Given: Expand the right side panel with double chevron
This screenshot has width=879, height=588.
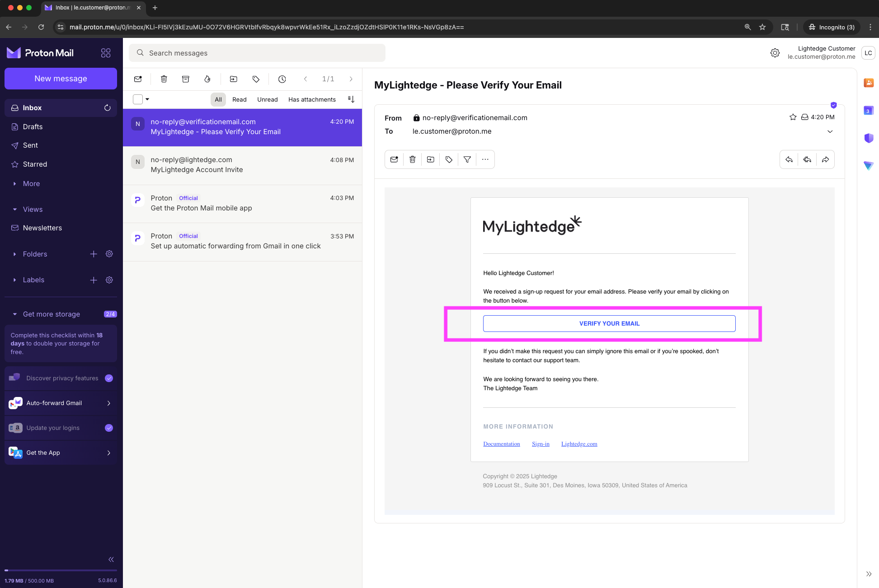Looking at the screenshot, I should (x=869, y=574).
